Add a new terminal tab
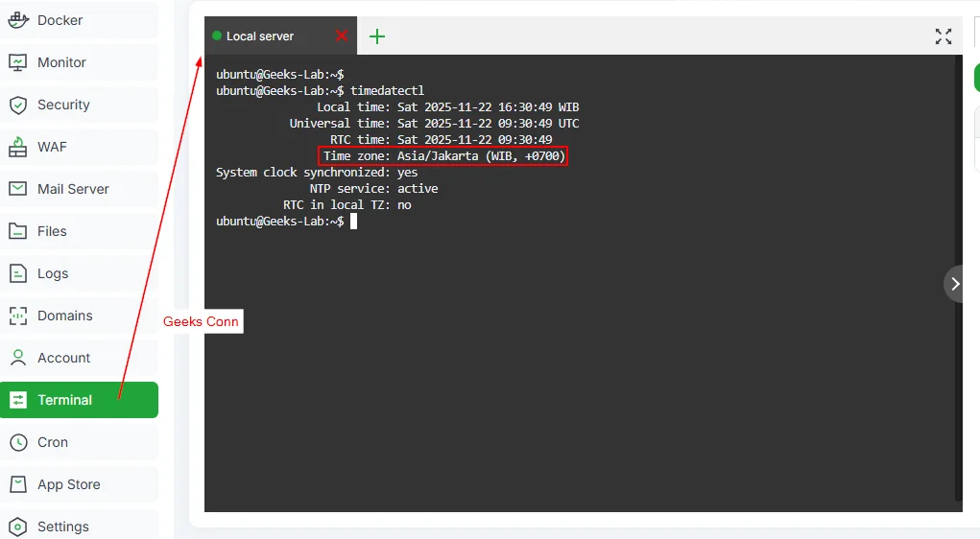The width and height of the screenshot is (980, 539). coord(377,36)
